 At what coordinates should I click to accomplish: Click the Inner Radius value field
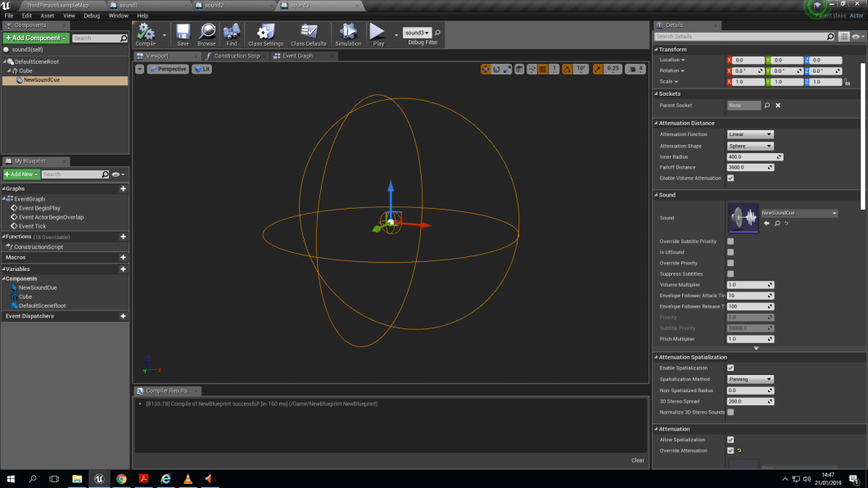[754, 157]
